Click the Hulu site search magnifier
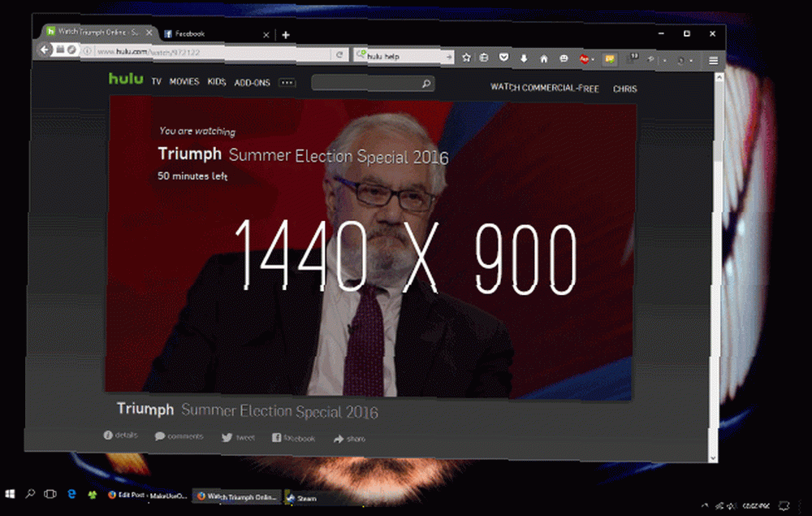This screenshot has height=516, width=812. click(x=425, y=84)
